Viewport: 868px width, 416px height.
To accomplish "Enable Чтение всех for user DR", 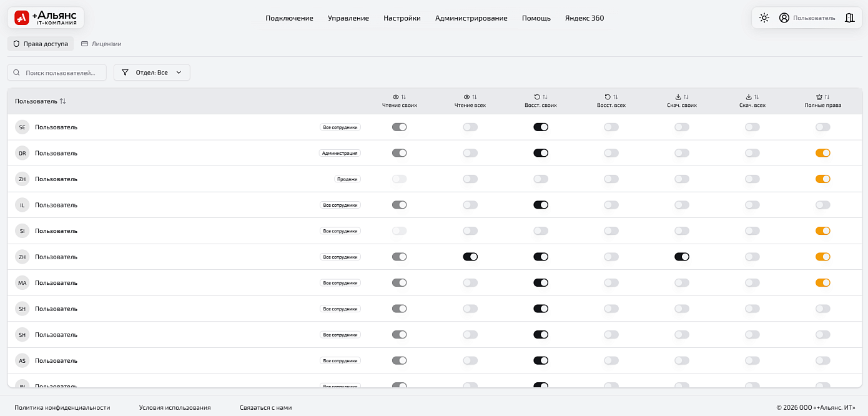I will pyautogui.click(x=470, y=153).
